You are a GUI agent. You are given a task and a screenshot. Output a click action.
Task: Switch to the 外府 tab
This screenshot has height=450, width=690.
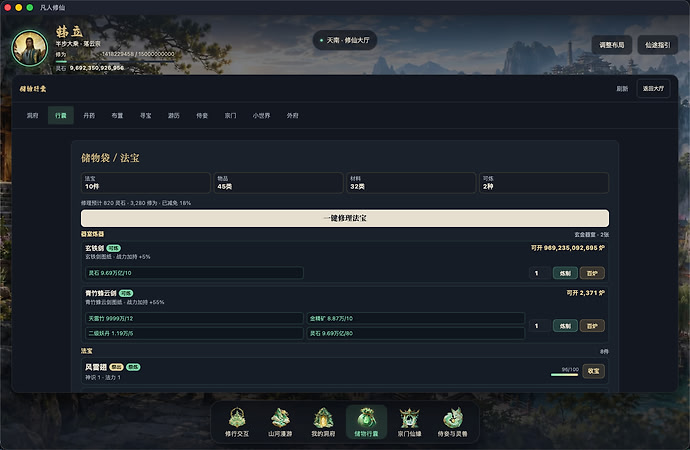[x=293, y=116]
